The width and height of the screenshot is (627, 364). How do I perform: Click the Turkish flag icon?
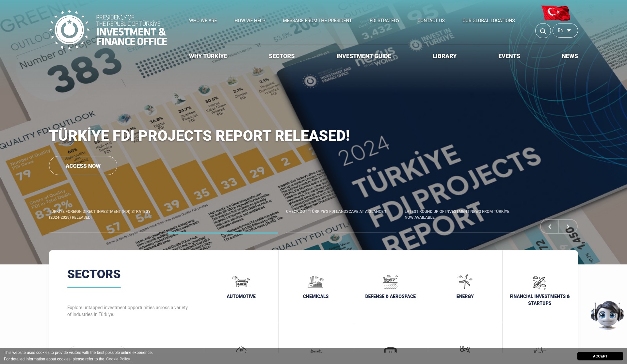coord(555,13)
